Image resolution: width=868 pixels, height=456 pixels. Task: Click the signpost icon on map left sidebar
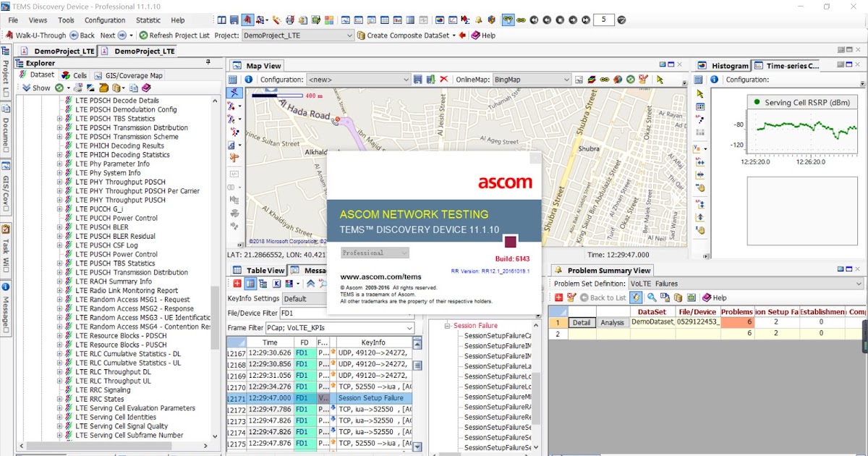(234, 158)
